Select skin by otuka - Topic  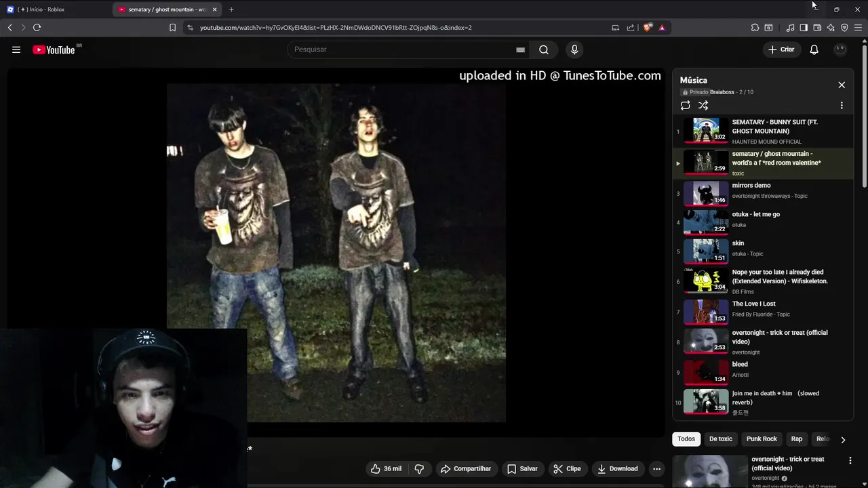763,251
